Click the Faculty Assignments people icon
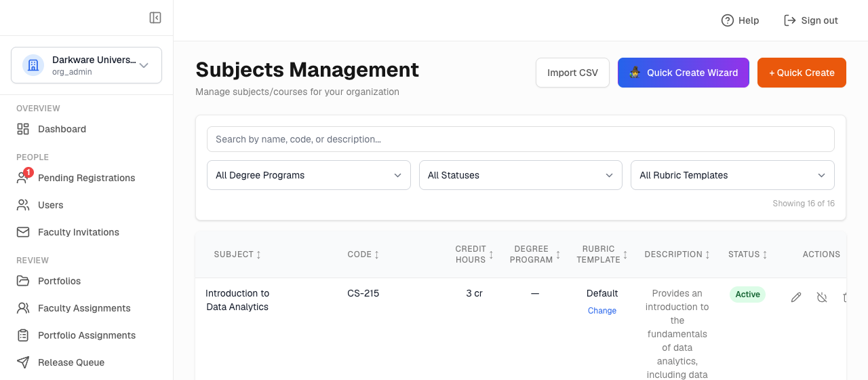 click(23, 308)
